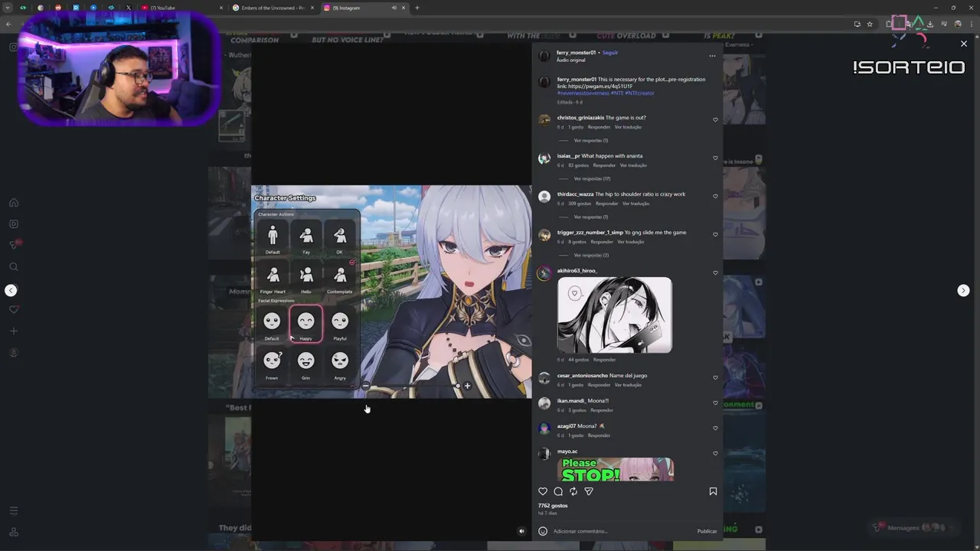980x551 pixels.
Task: Open Instagram Reels icon in left sidebar
Action: point(14,224)
